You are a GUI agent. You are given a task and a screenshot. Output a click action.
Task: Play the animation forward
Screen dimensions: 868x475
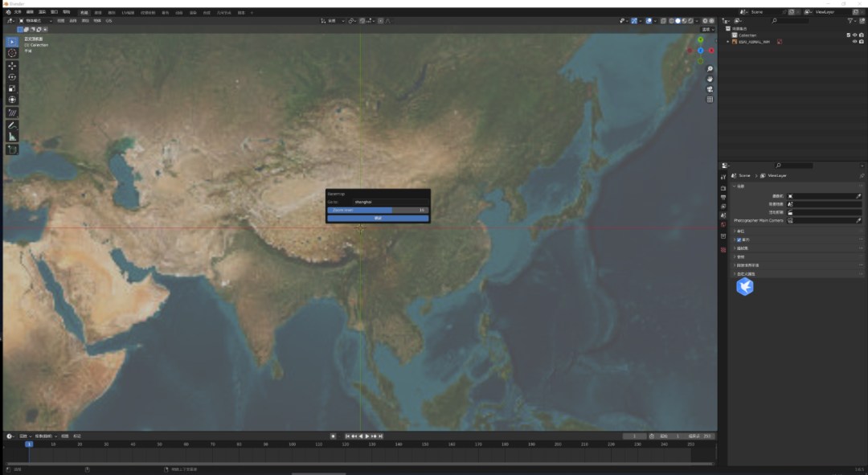coord(367,436)
